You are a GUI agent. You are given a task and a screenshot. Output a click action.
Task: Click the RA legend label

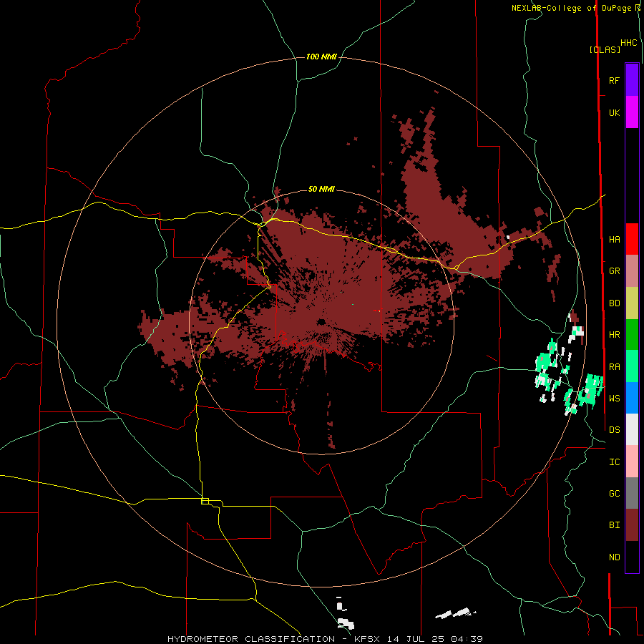[x=614, y=367]
